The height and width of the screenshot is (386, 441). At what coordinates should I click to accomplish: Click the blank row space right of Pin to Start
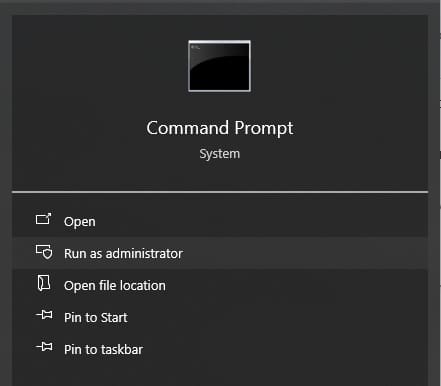(x=278, y=318)
